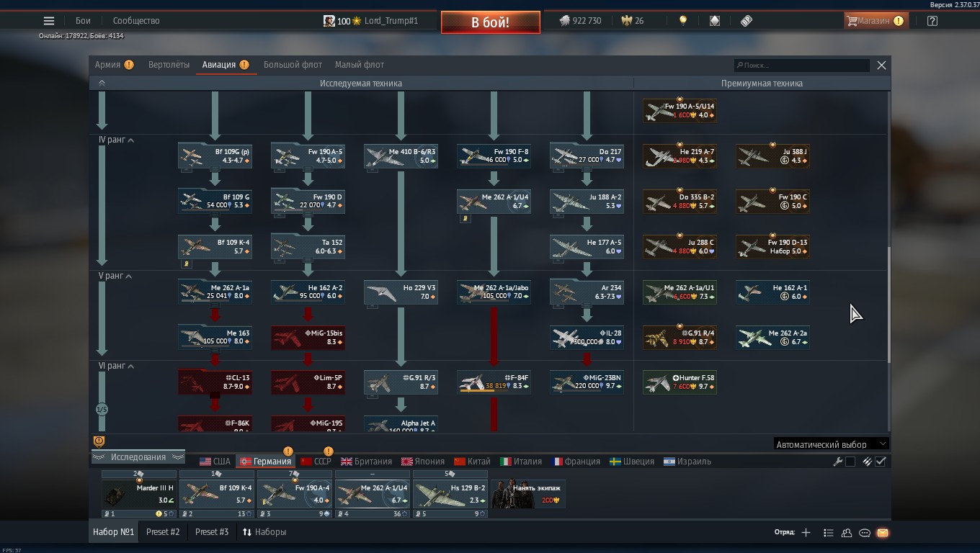Select США nation tab
This screenshot has height=553, width=980.
pos(215,462)
